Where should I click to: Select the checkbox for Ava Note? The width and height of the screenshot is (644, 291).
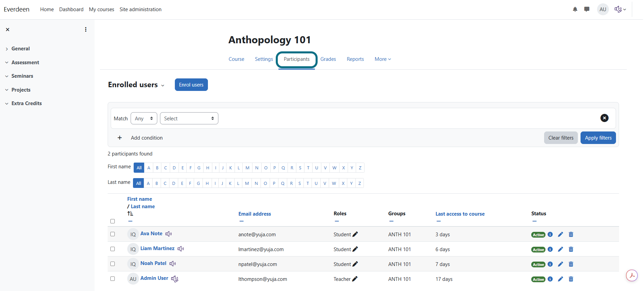tap(113, 234)
